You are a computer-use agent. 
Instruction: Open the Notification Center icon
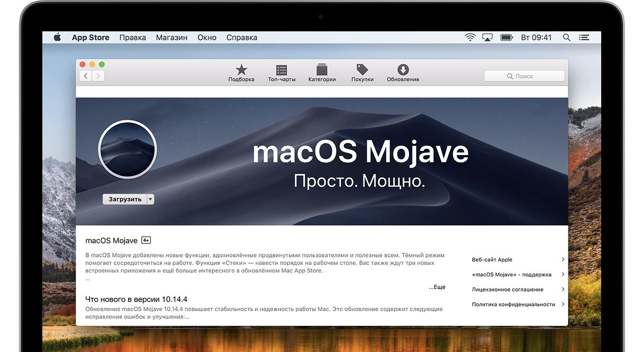(x=584, y=37)
